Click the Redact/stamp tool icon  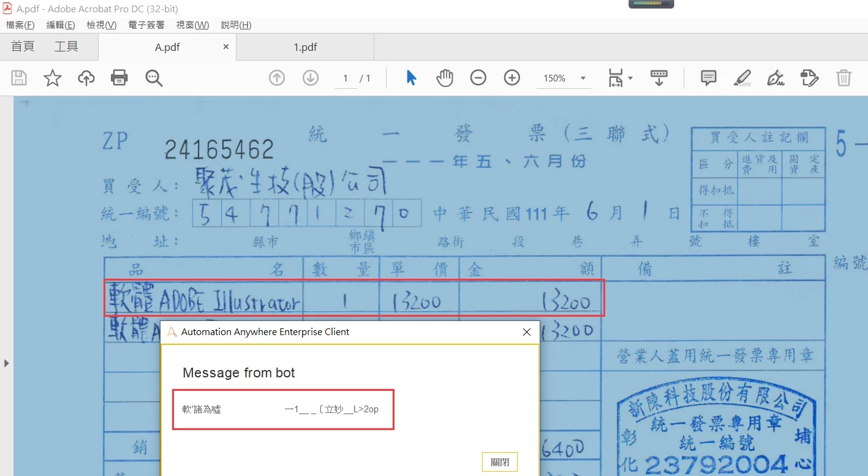click(x=809, y=78)
